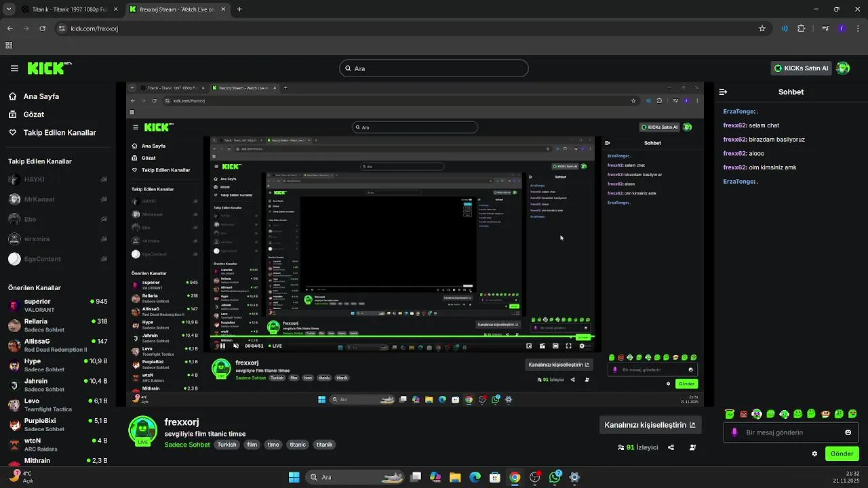Open the Chrome extensions puzzle icon
868x488 pixels.
802,28
